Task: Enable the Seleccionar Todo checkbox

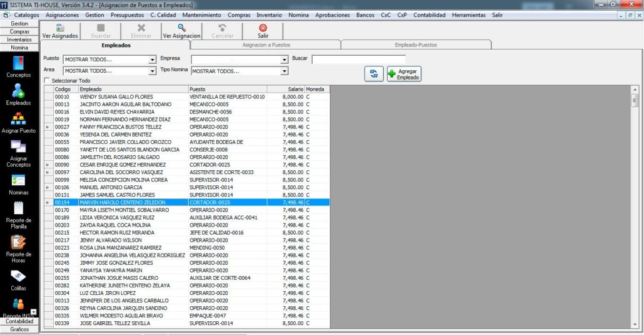Action: [x=47, y=81]
